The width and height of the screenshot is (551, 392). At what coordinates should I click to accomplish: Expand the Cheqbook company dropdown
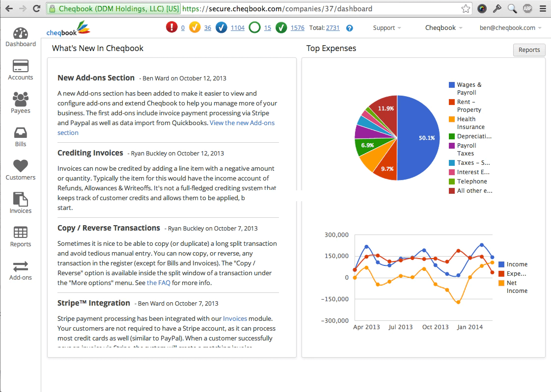pyautogui.click(x=443, y=28)
